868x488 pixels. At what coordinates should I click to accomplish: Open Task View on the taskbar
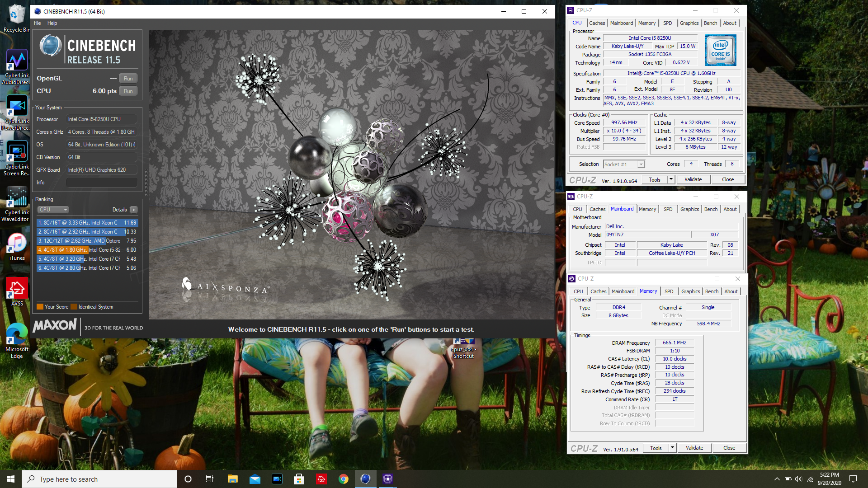209,479
